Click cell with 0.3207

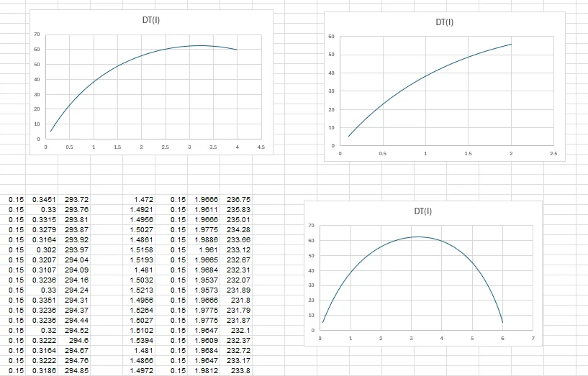[x=42, y=260]
